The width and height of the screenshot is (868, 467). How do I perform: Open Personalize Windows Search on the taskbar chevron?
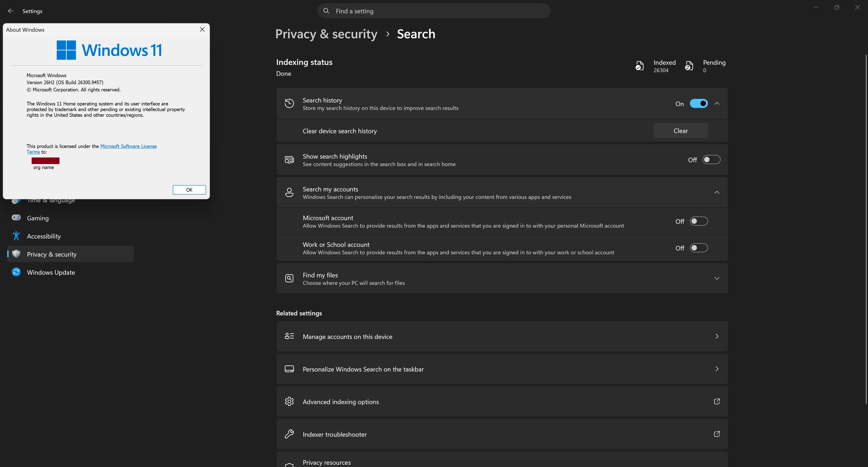click(x=717, y=369)
